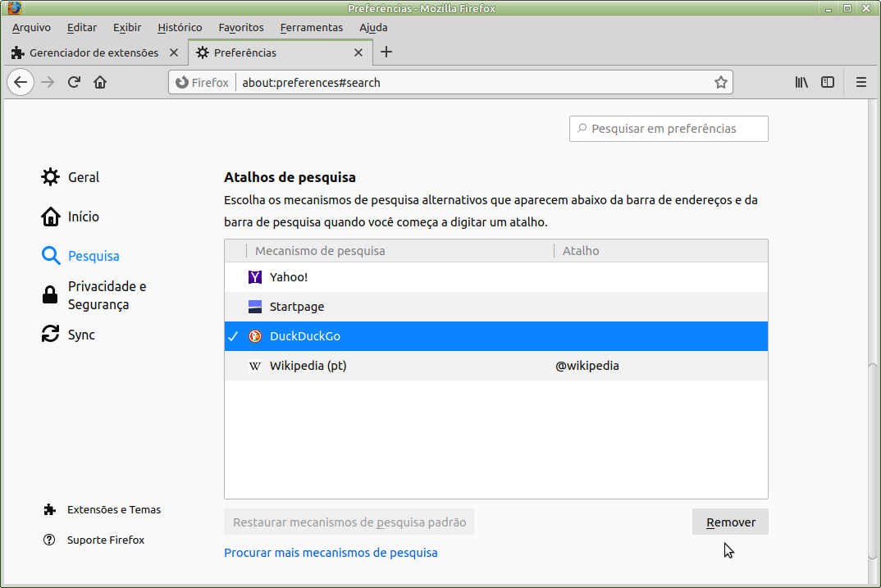Close the Firefox window
The height and width of the screenshot is (588, 881).
866,8
